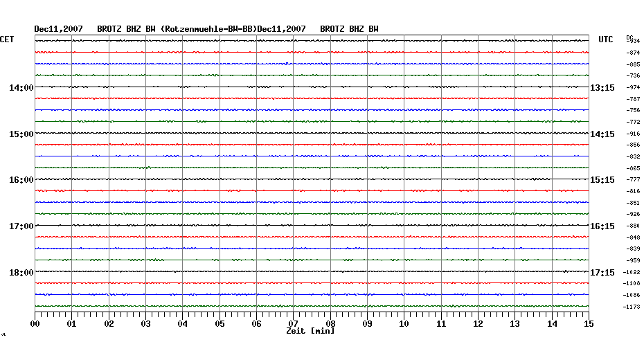Click the DC offset value -1173
644x342 pixels.
click(x=632, y=306)
